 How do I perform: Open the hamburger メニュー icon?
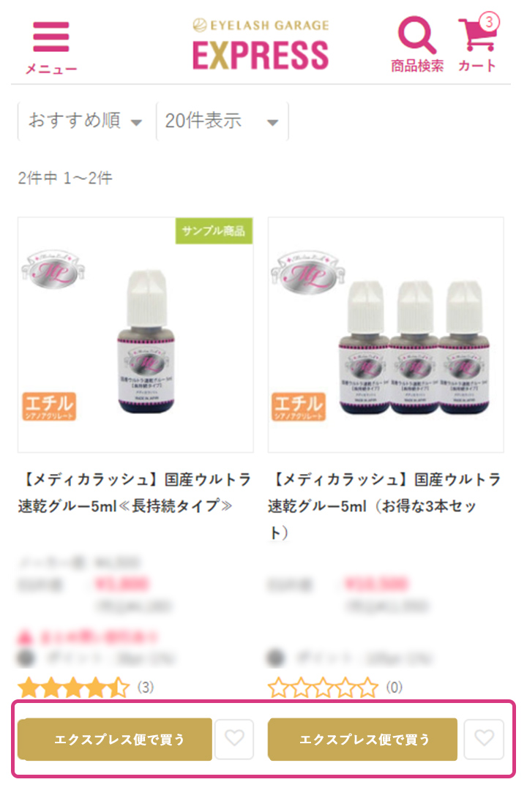click(x=51, y=47)
